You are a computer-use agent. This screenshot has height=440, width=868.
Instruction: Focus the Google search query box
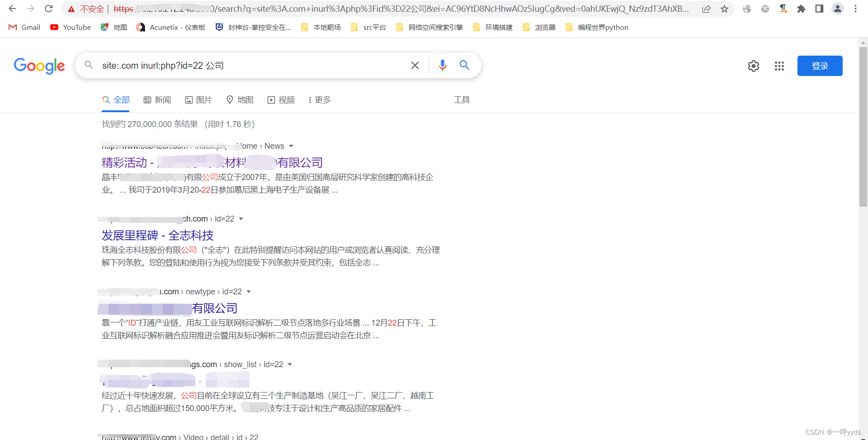(253, 66)
